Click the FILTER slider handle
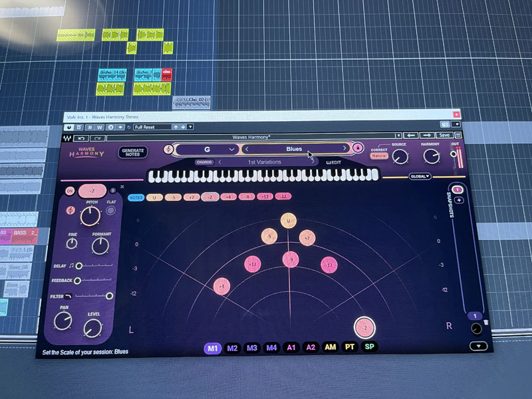 pos(109,296)
